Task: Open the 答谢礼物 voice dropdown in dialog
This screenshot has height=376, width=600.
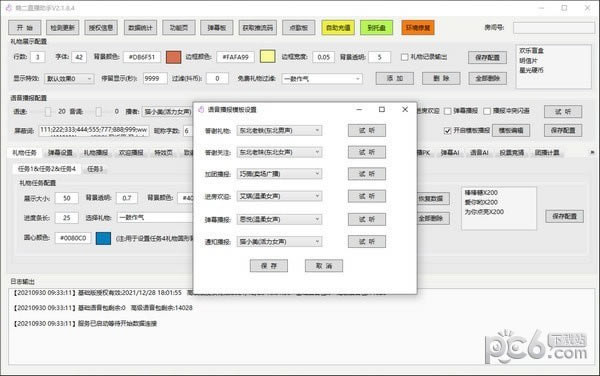Action: click(279, 130)
